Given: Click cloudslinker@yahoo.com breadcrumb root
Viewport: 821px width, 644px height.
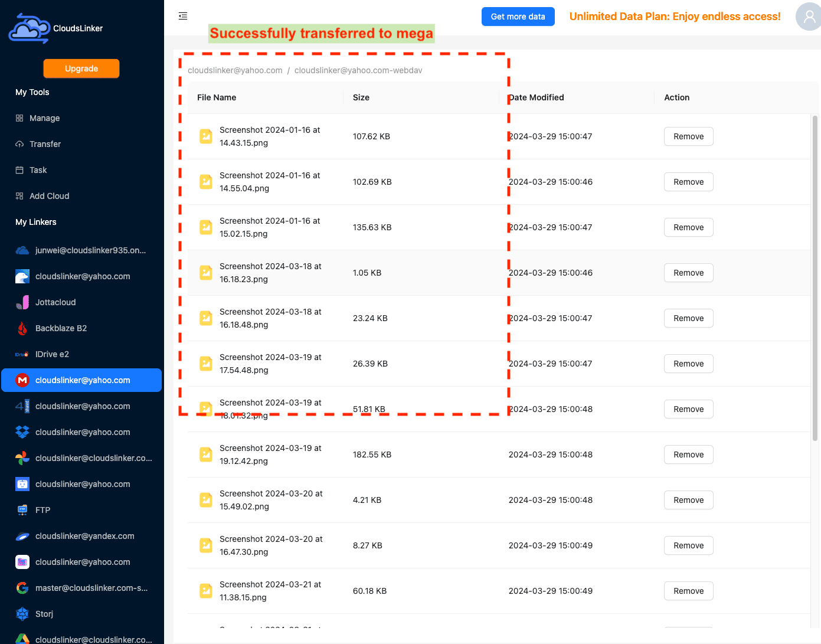Looking at the screenshot, I should tap(235, 70).
